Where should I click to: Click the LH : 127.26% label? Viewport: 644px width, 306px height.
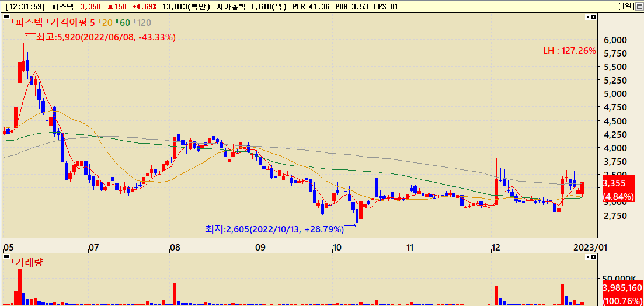[569, 51]
